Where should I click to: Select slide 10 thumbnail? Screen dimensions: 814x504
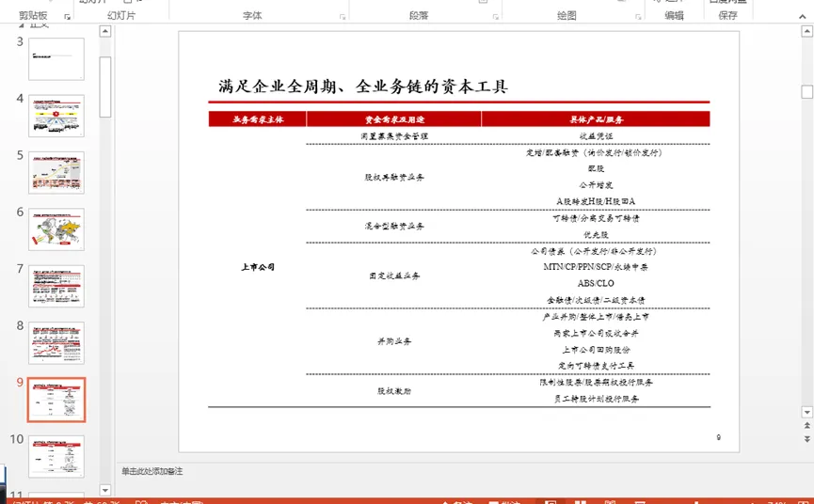pyautogui.click(x=56, y=456)
